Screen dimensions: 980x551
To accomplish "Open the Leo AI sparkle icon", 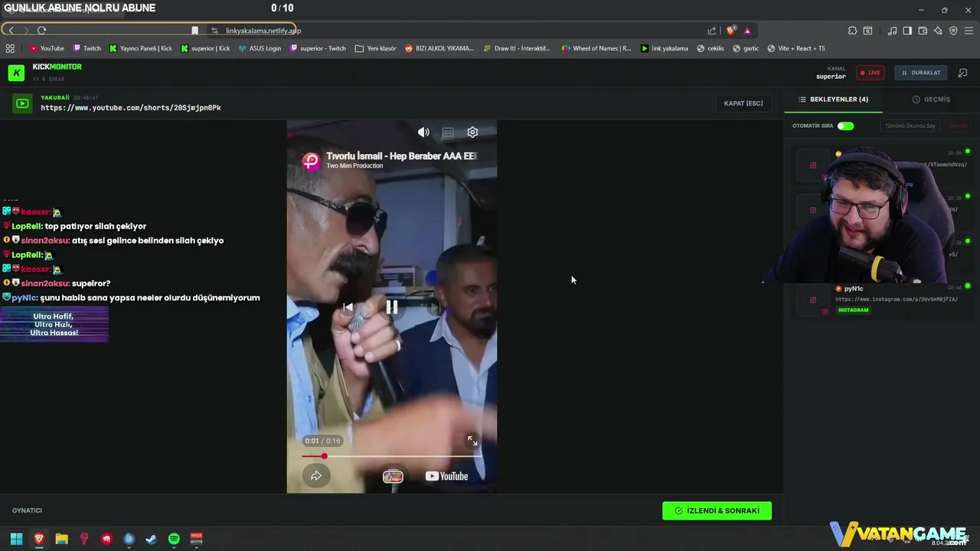I will (938, 31).
